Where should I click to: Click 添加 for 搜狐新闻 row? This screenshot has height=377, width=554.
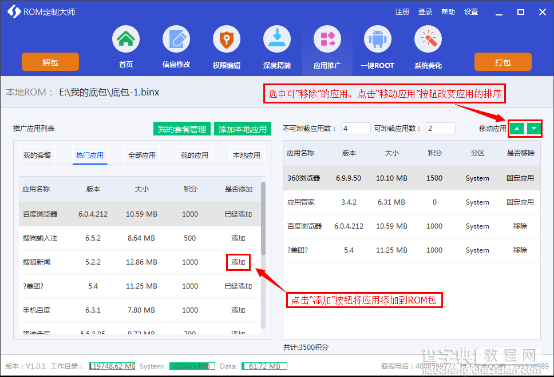238,262
